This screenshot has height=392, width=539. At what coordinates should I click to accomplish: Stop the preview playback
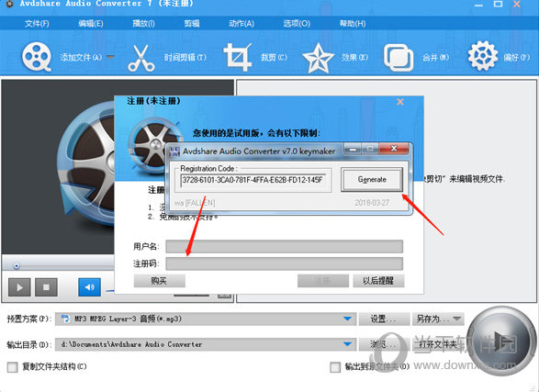(46, 287)
